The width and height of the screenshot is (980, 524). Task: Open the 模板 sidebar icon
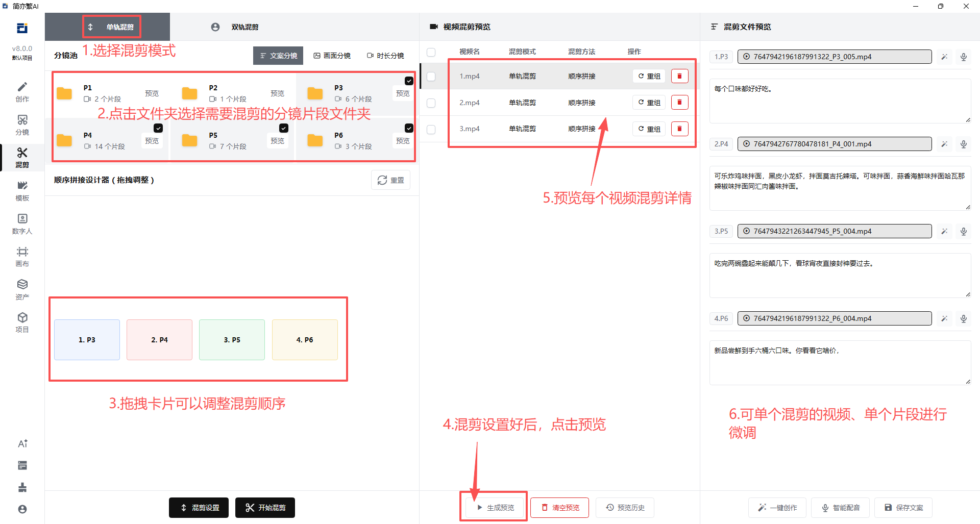[x=22, y=191]
